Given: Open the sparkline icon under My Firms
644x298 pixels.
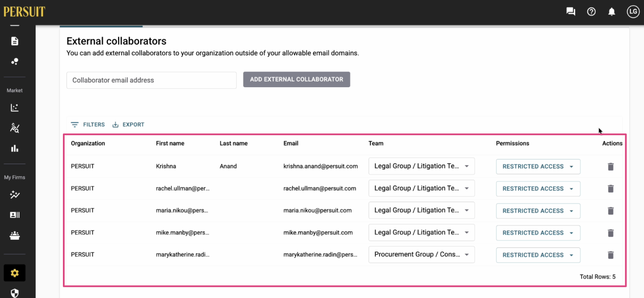Looking at the screenshot, I should (x=15, y=194).
